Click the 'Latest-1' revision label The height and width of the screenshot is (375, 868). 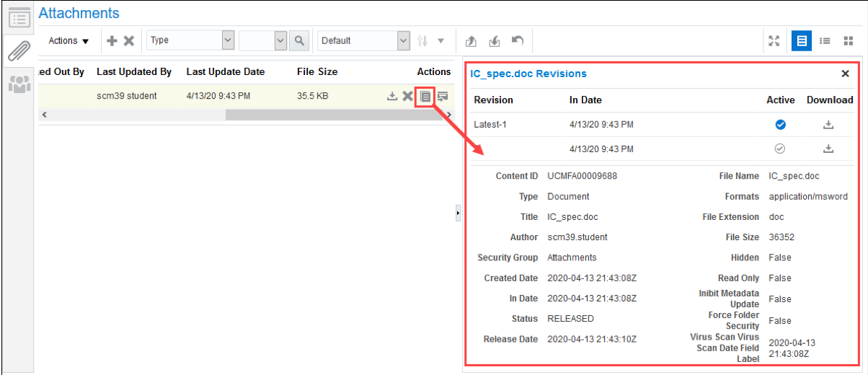click(490, 125)
